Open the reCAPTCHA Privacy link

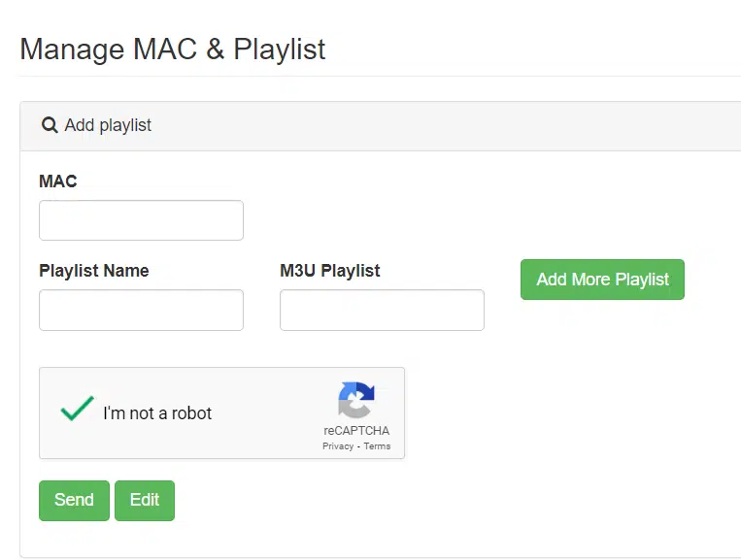(338, 446)
